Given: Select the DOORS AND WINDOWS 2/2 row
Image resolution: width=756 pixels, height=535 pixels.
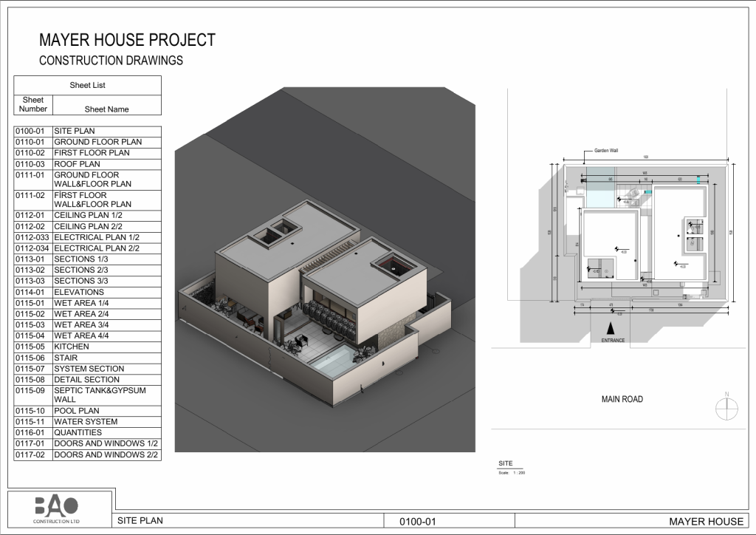Looking at the screenshot, I should pos(87,455).
